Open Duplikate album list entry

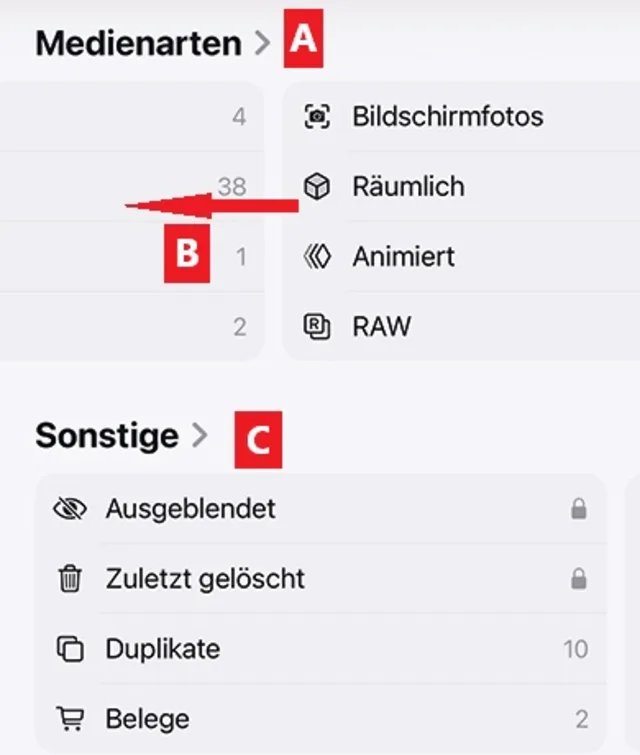[162, 649]
